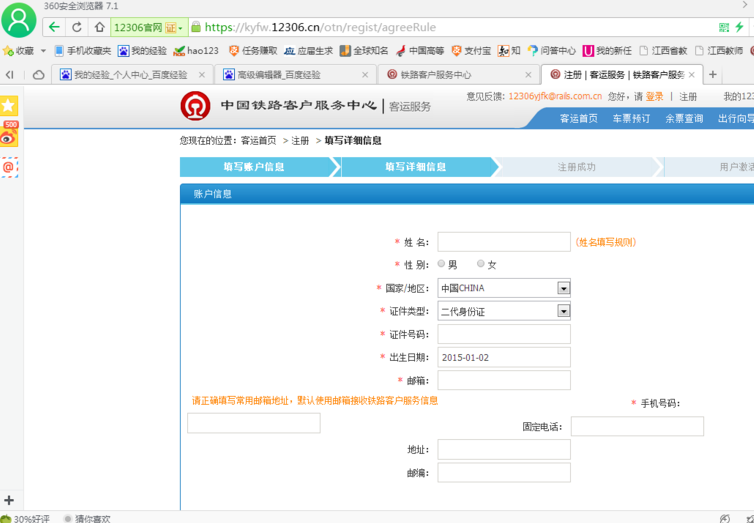
Task: Open the Weibo sidebar icon with 500 badge
Action: pyautogui.click(x=9, y=134)
